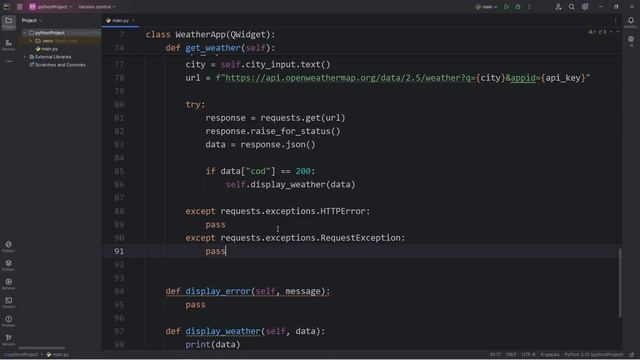640x360 pixels.
Task: Select main.py in project tree
Action: point(47,49)
